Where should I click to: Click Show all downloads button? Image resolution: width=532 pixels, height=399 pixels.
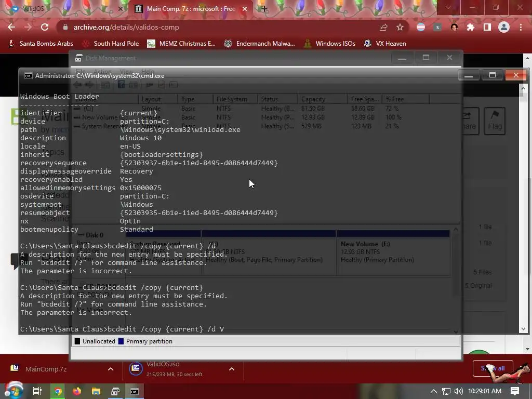pos(493,368)
